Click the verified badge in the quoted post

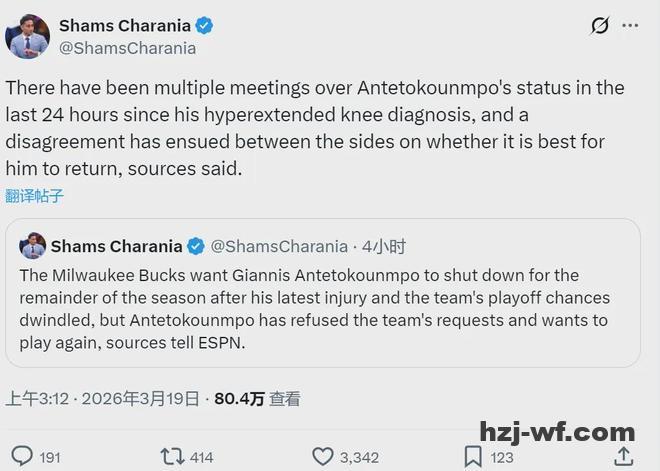(x=197, y=246)
